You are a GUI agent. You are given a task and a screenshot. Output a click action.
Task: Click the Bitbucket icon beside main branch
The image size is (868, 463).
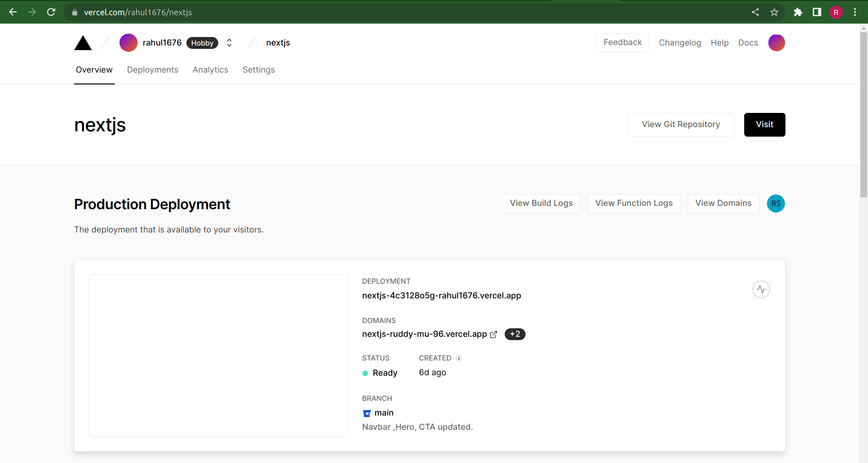tap(367, 413)
